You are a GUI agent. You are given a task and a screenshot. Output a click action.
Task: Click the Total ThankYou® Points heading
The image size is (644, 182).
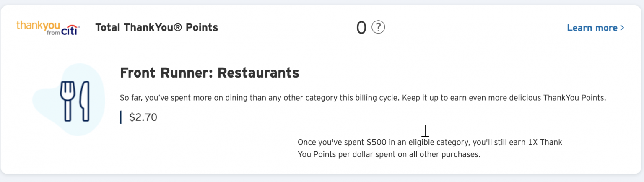click(157, 28)
